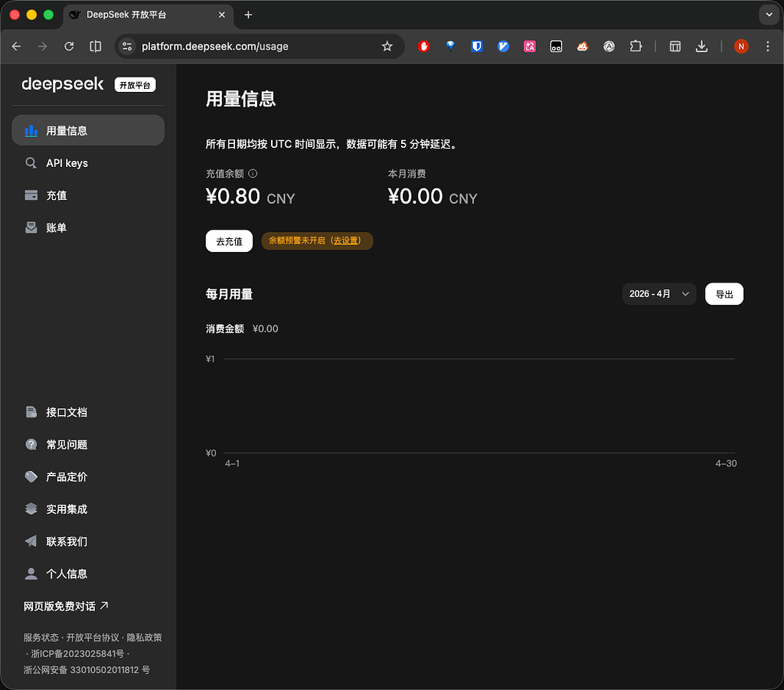Screen dimensions: 784x690
Task: Click the question mark icon beside 常见问题
Action: pos(31,444)
